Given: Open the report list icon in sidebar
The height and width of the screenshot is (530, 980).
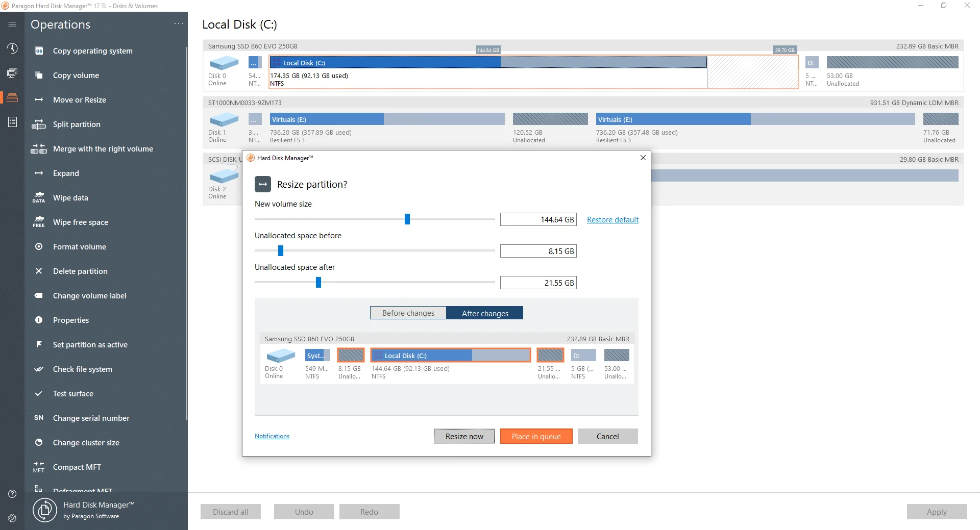Looking at the screenshot, I should pos(12,122).
